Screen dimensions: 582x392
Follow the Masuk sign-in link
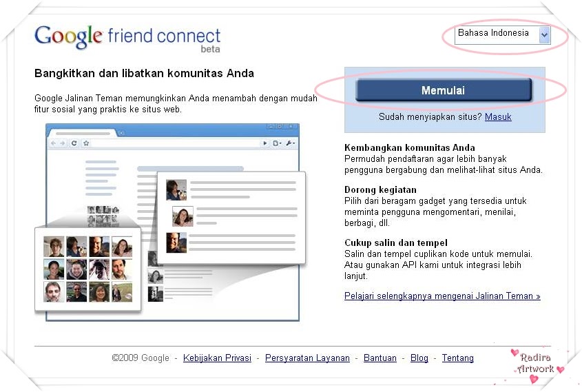(498, 117)
